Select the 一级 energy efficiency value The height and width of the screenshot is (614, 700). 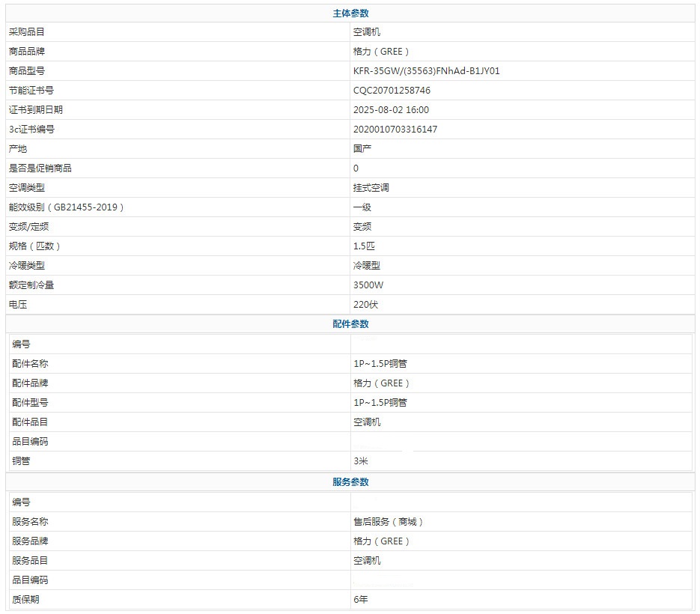362,207
